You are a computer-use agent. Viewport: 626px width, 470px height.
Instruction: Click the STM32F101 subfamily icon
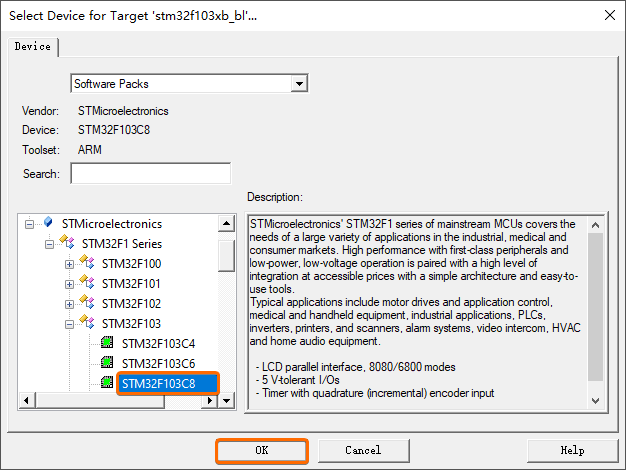[x=87, y=282]
